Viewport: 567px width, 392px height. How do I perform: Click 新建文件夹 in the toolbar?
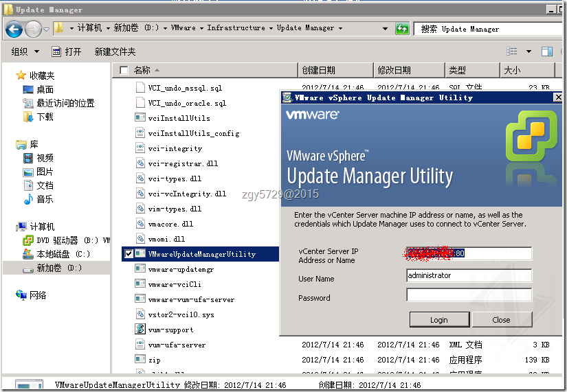point(115,51)
